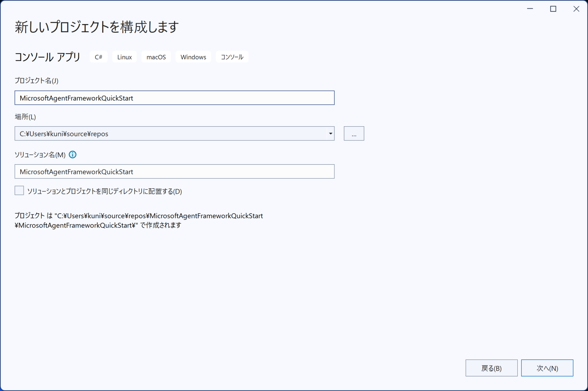Viewport: 588px width, 391px height.
Task: Focus the project name input field
Action: coord(174,98)
